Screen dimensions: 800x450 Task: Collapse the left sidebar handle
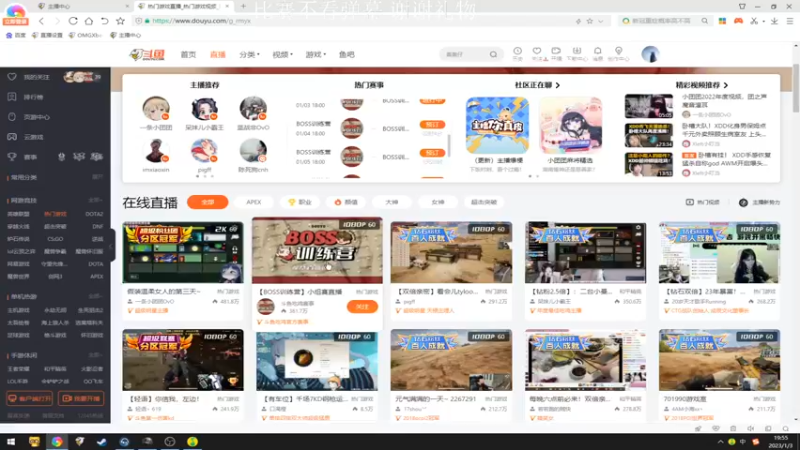pyautogui.click(x=111, y=246)
